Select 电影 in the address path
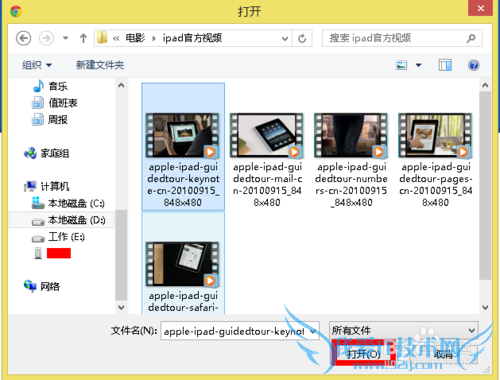The image size is (500, 380). (135, 38)
